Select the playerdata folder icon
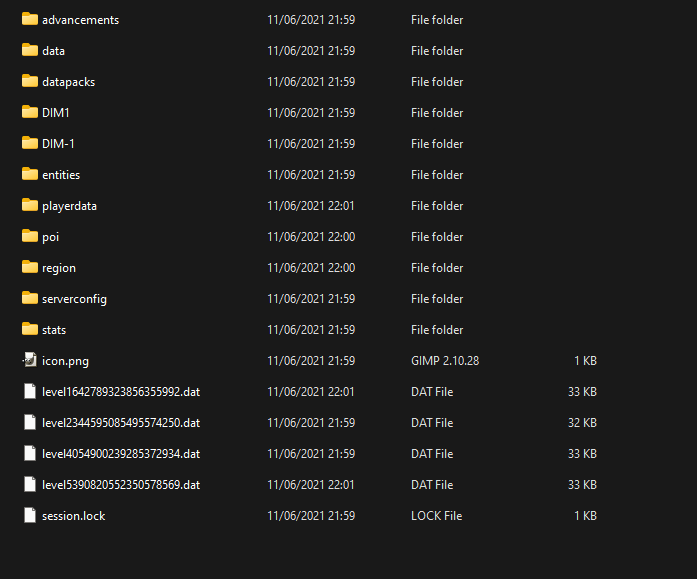The width and height of the screenshot is (697, 579). coord(29,206)
